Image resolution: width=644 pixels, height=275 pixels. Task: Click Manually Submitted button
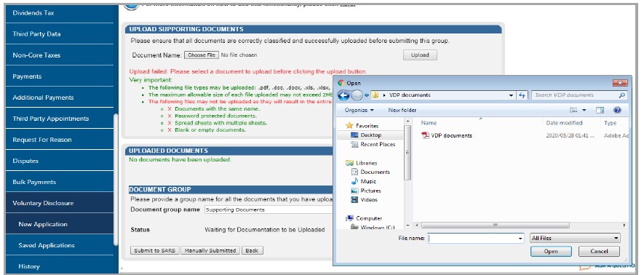tap(210, 250)
